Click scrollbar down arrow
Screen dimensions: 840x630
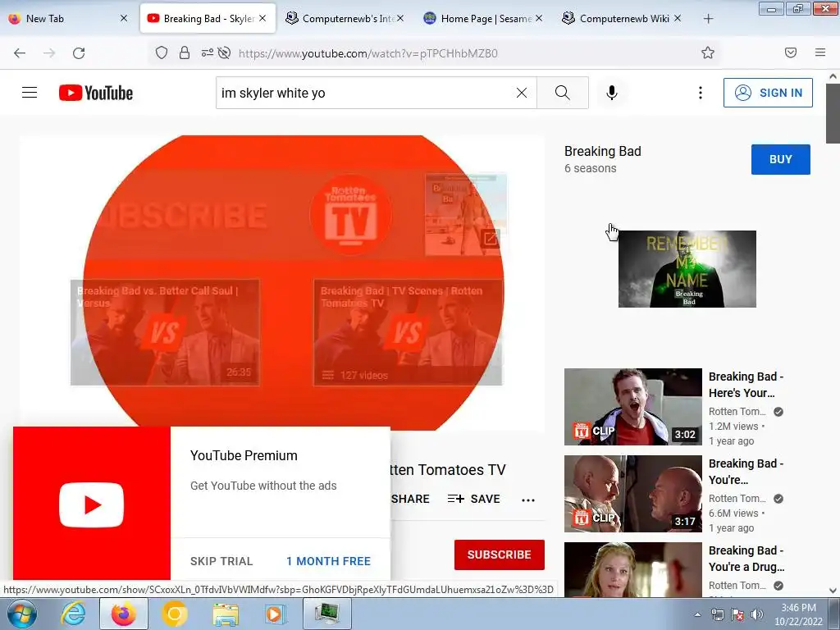pyautogui.click(x=833, y=591)
